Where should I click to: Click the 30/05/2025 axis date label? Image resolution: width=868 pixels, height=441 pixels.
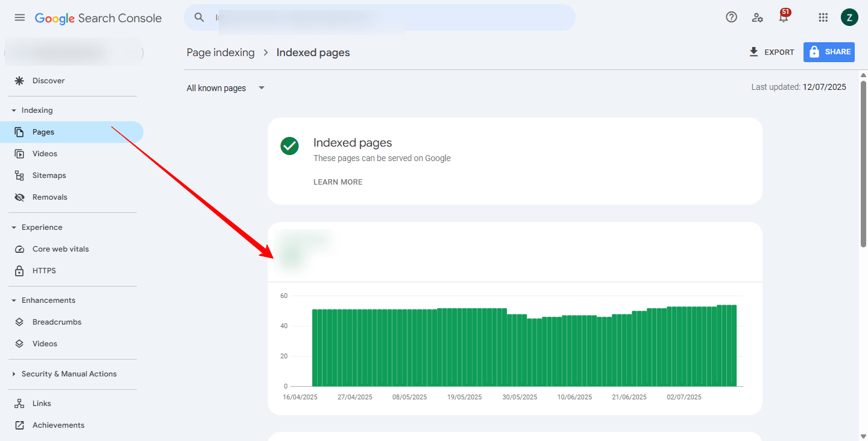pyautogui.click(x=520, y=397)
